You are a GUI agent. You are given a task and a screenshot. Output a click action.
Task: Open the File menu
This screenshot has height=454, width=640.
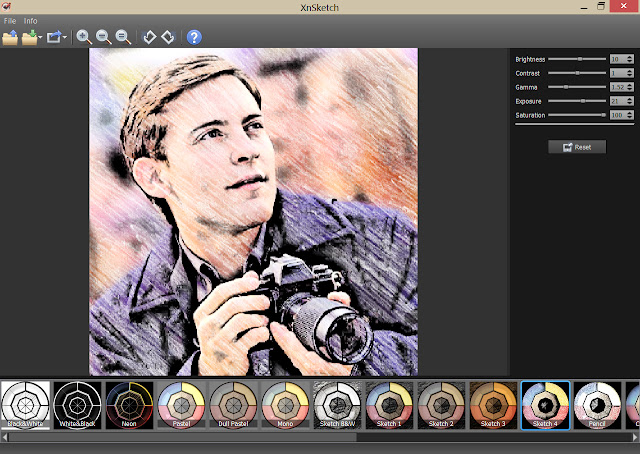pos(10,21)
